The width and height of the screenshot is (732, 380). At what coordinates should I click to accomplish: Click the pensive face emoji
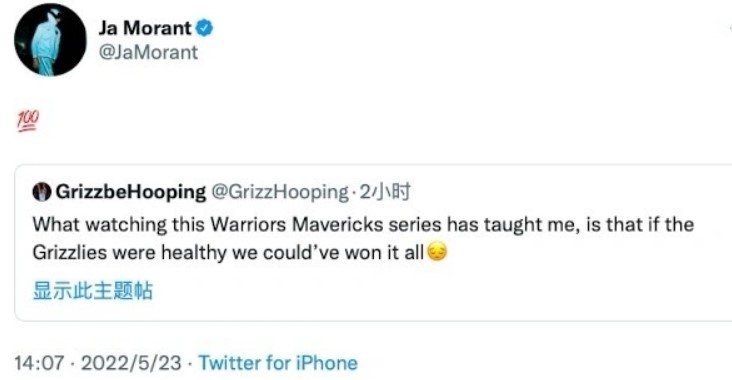437,252
